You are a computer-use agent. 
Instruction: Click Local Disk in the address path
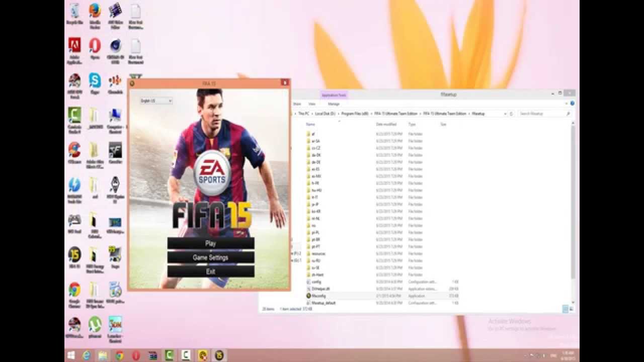[326, 114]
